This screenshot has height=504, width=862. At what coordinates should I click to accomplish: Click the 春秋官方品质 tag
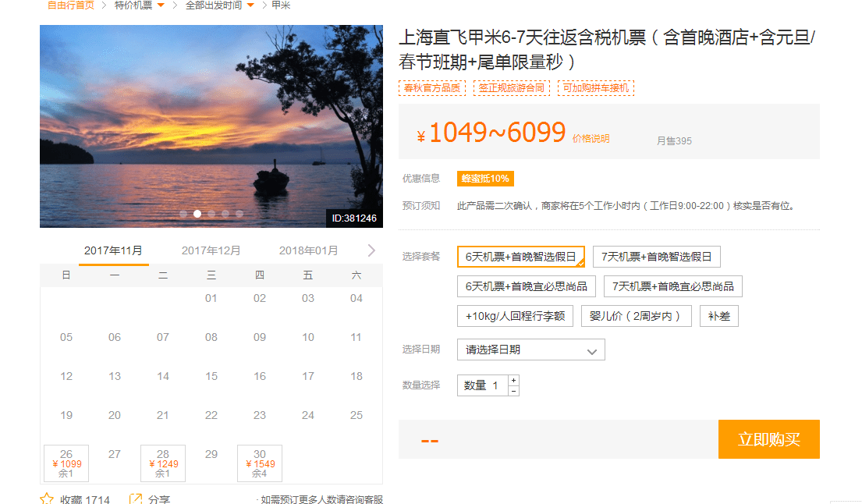point(432,88)
